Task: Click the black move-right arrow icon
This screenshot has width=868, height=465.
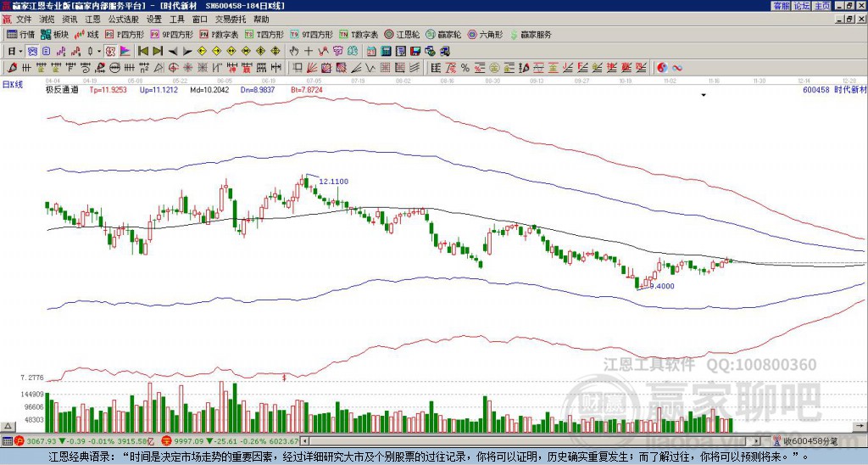Action: point(187,52)
